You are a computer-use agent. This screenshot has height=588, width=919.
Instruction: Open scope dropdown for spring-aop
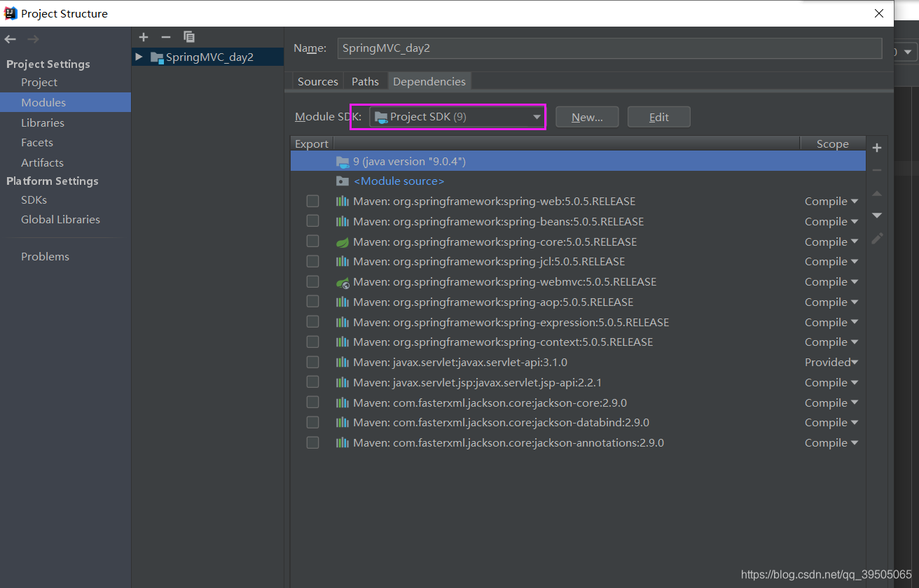(x=831, y=302)
